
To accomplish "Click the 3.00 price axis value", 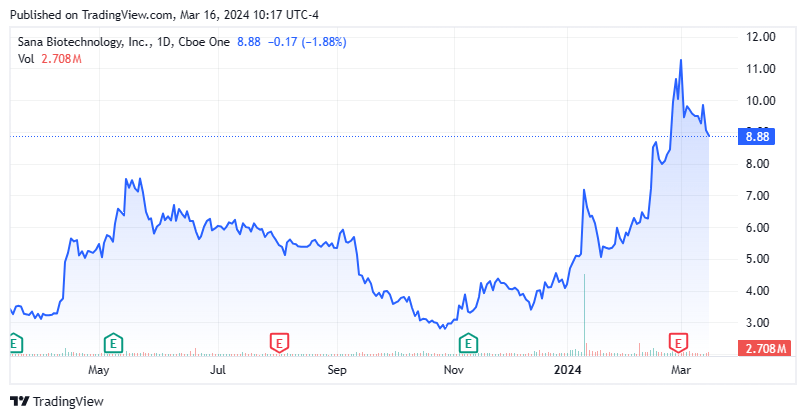I will [758, 323].
